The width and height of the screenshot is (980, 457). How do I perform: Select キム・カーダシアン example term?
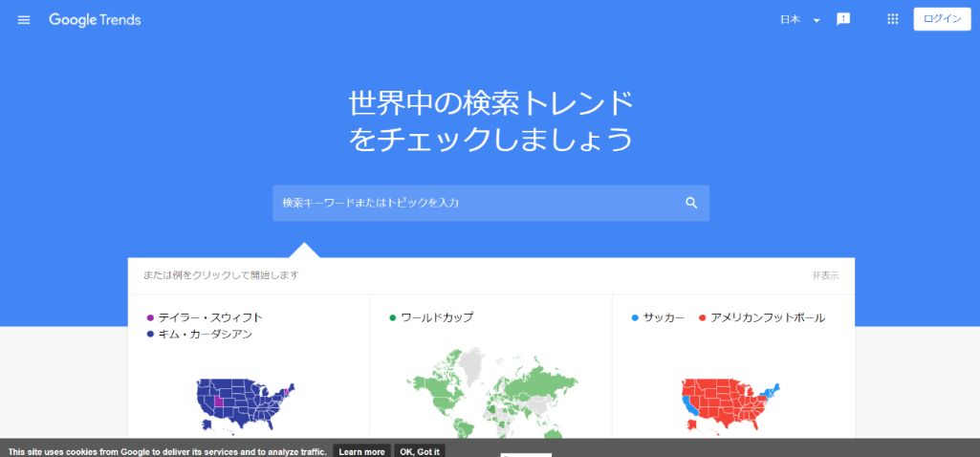click(205, 335)
